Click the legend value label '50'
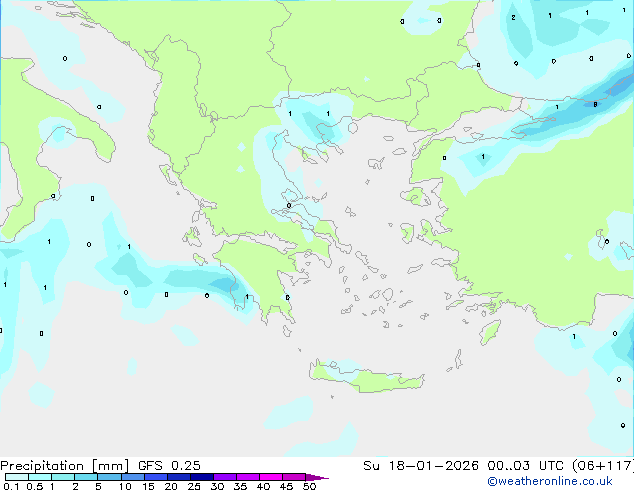This screenshot has width=634, height=490. (x=309, y=486)
